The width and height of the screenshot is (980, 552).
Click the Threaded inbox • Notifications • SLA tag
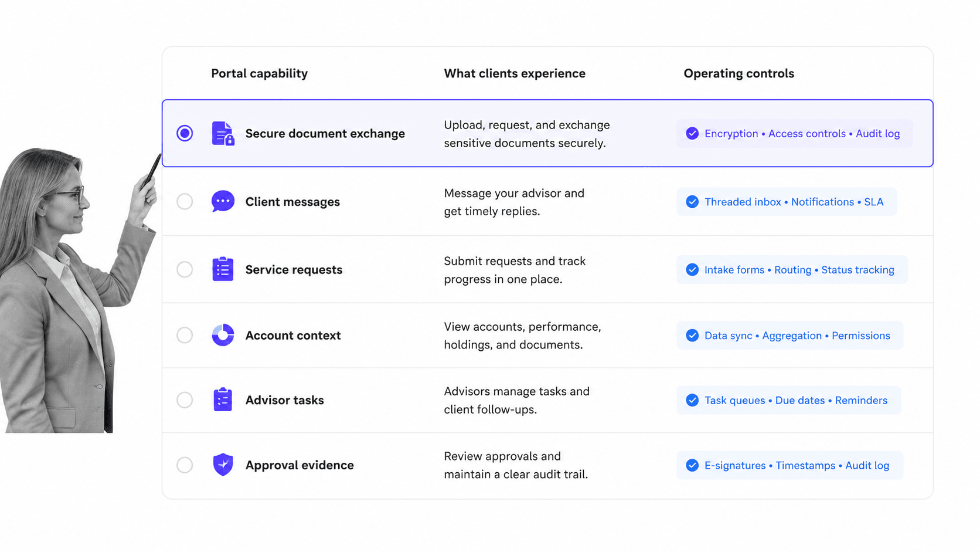787,202
